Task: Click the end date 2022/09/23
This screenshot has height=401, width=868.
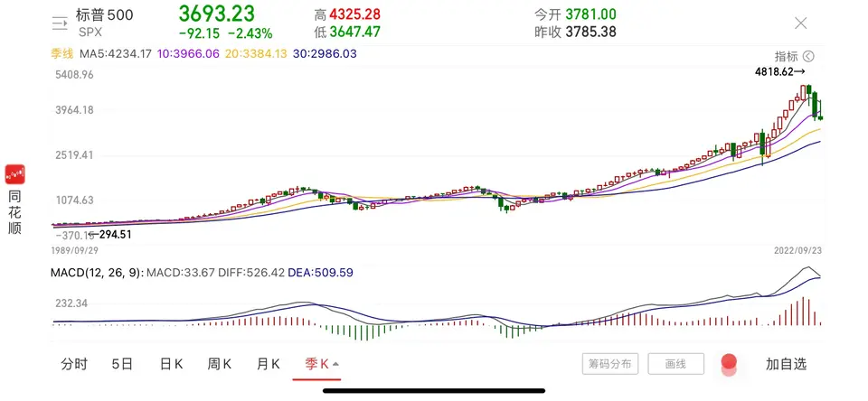Action: [x=798, y=250]
